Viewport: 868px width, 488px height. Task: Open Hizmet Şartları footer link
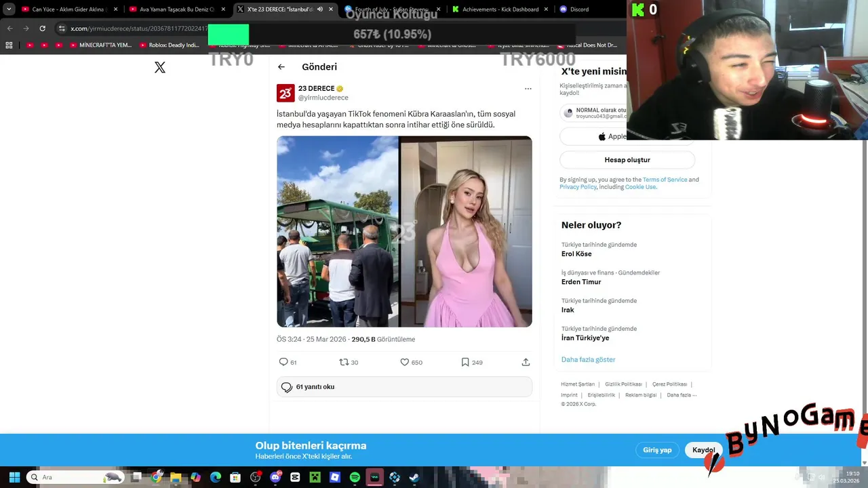click(578, 384)
